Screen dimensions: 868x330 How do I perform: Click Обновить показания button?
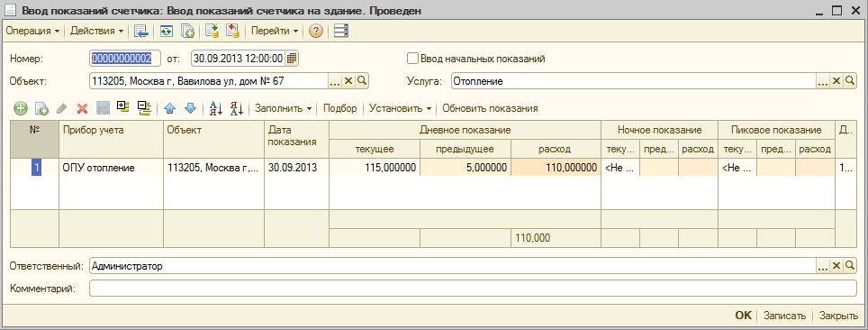tap(491, 109)
